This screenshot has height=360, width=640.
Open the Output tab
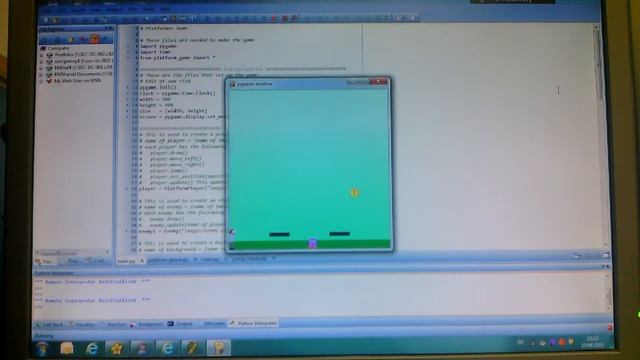(x=180, y=324)
